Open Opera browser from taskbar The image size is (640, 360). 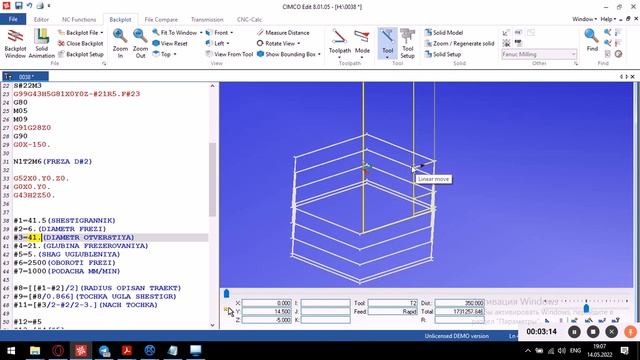tap(58, 351)
